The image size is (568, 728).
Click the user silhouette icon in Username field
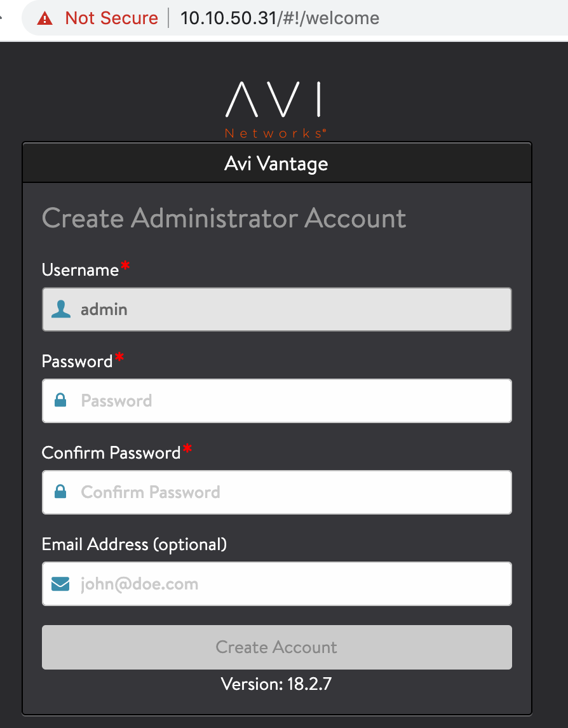pos(61,309)
